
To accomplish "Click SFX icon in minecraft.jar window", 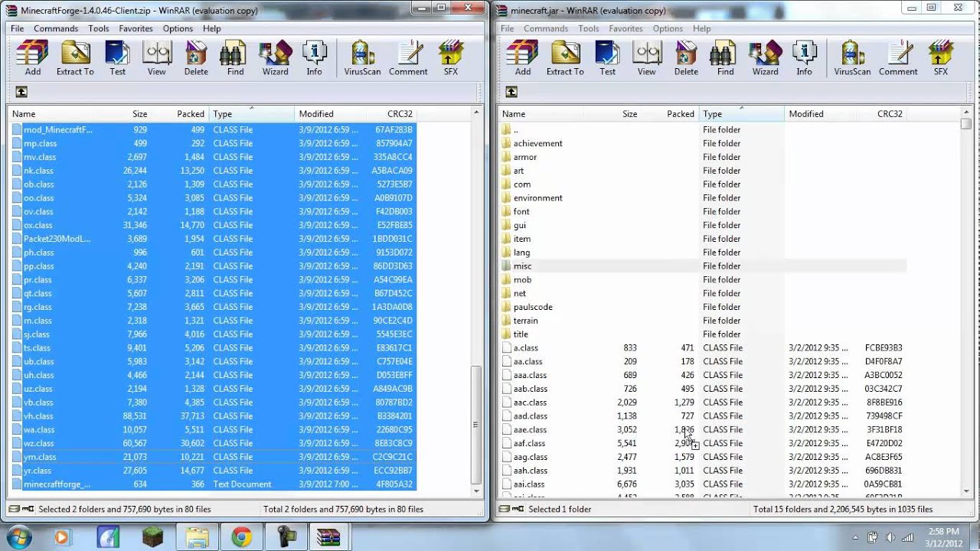I will [x=940, y=58].
